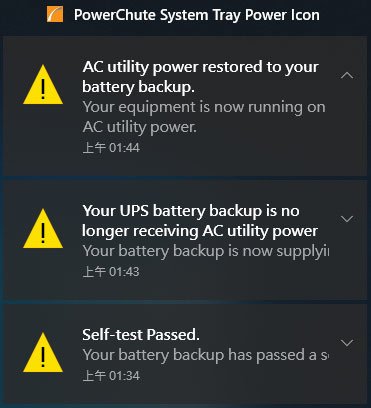Select 'Your battery backup is now supplying' text

pos(206,251)
